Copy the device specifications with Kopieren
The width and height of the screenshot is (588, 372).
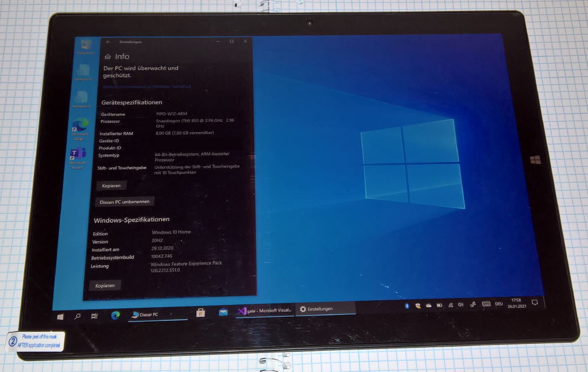tap(111, 185)
